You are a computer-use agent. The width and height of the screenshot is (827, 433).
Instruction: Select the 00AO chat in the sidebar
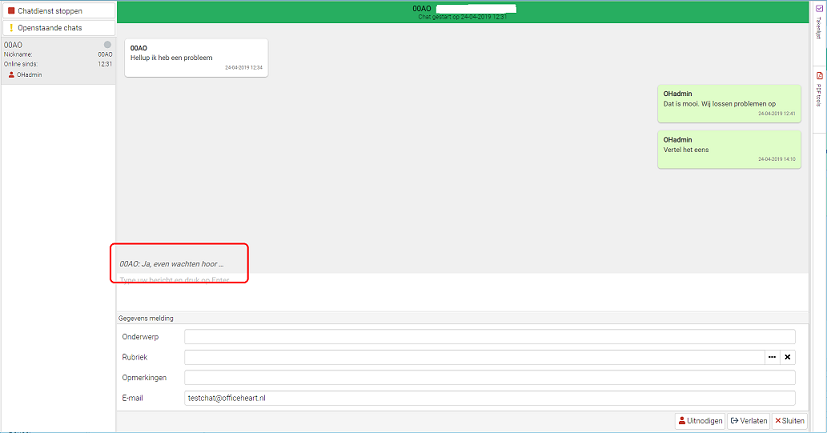(59, 60)
